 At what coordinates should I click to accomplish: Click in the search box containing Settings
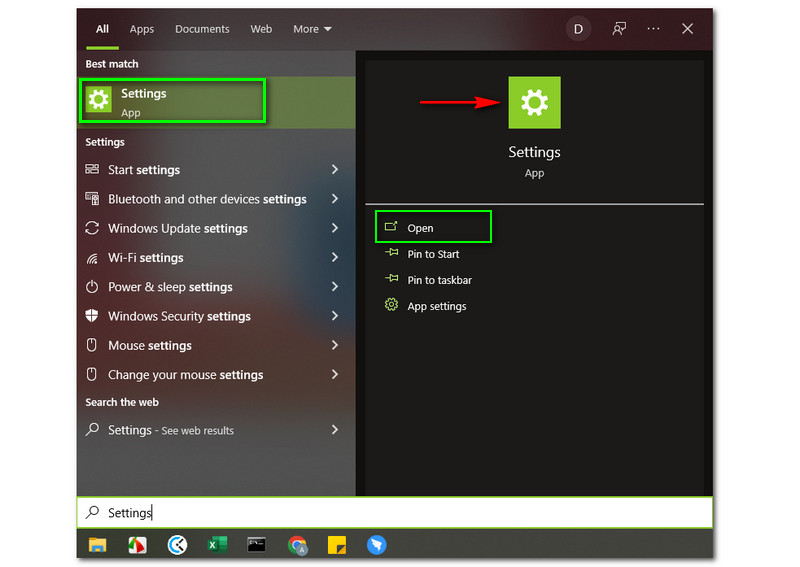[400, 513]
